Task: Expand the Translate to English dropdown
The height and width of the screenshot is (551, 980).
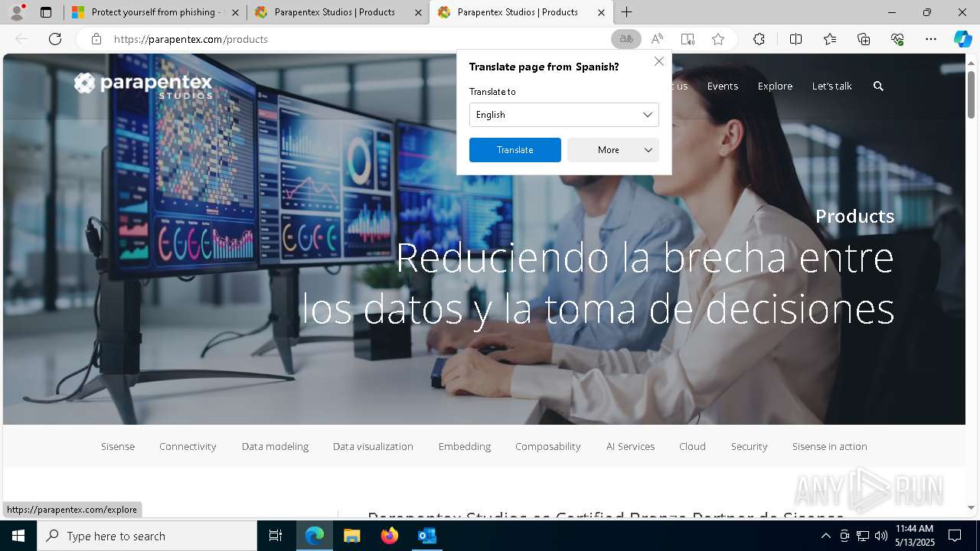Action: point(564,115)
